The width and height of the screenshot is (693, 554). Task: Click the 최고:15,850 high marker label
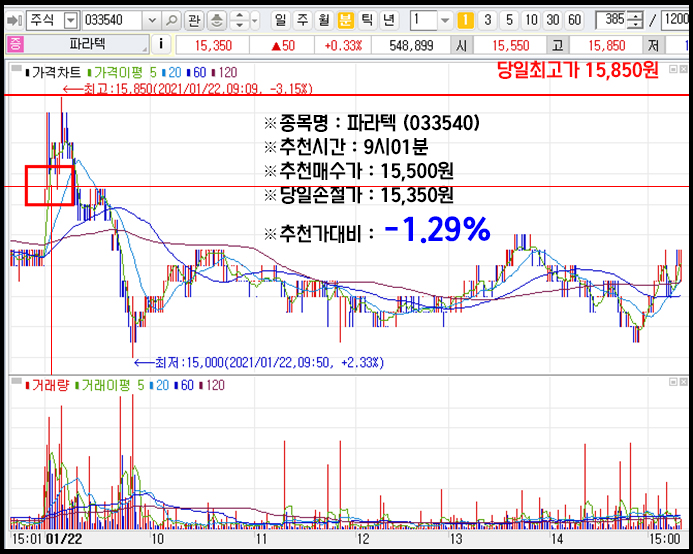point(187,89)
